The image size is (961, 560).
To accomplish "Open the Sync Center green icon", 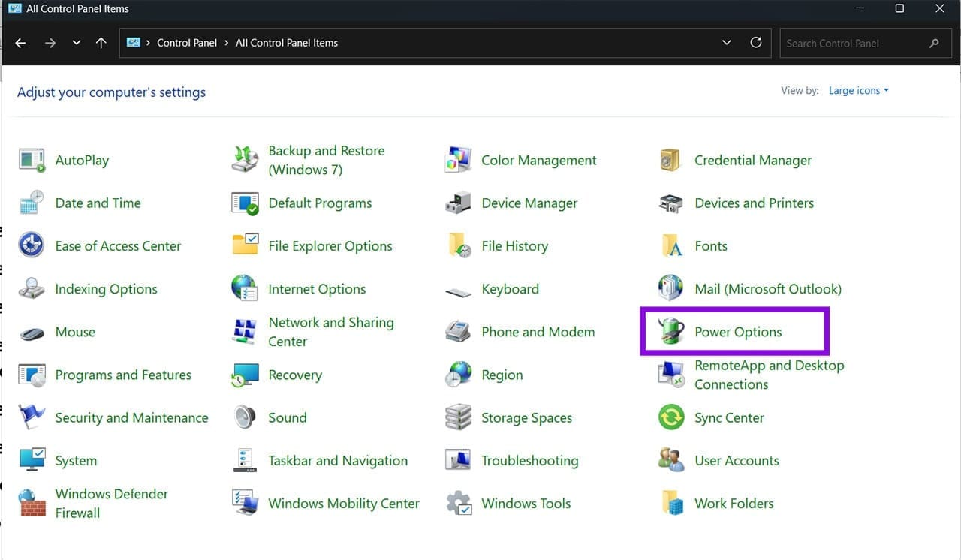I will tap(670, 417).
